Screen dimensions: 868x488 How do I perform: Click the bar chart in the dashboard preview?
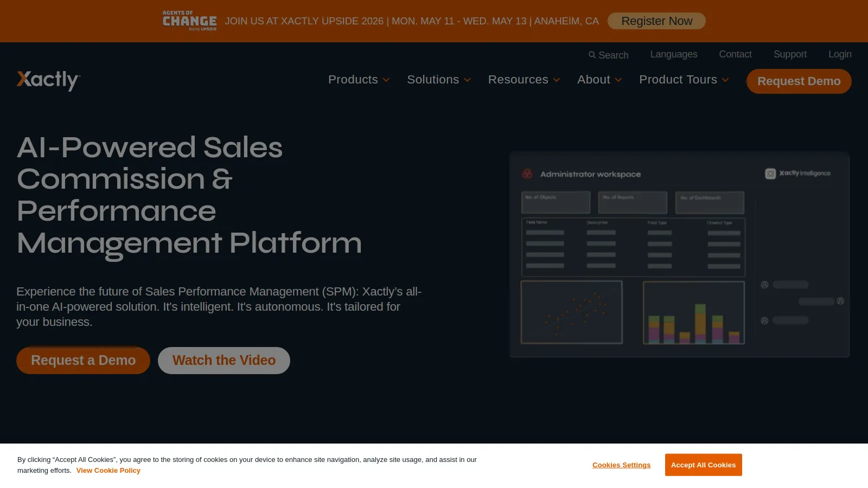click(693, 313)
